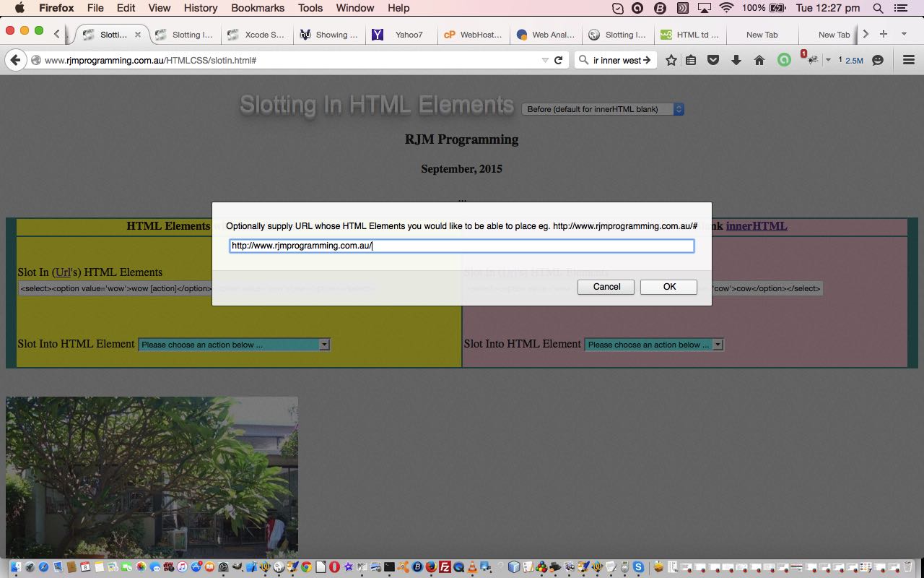Click the '2.5M' toolbar counter
924x578 pixels.
point(854,61)
